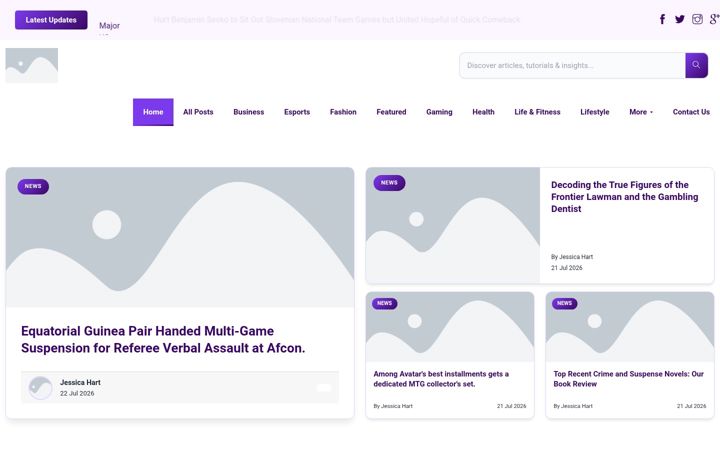
Task: Open the Business category
Action: (248, 112)
